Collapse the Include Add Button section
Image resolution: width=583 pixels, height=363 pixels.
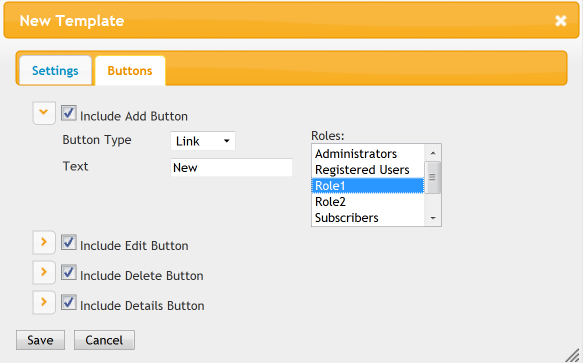pos(44,112)
